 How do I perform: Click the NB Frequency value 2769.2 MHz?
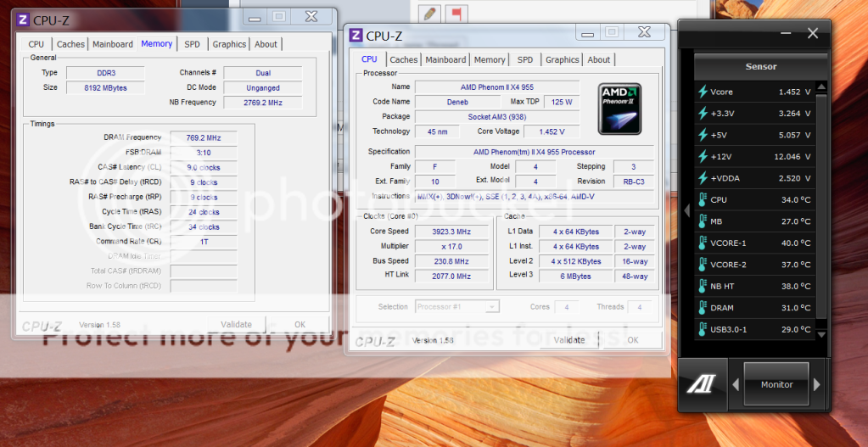263,103
